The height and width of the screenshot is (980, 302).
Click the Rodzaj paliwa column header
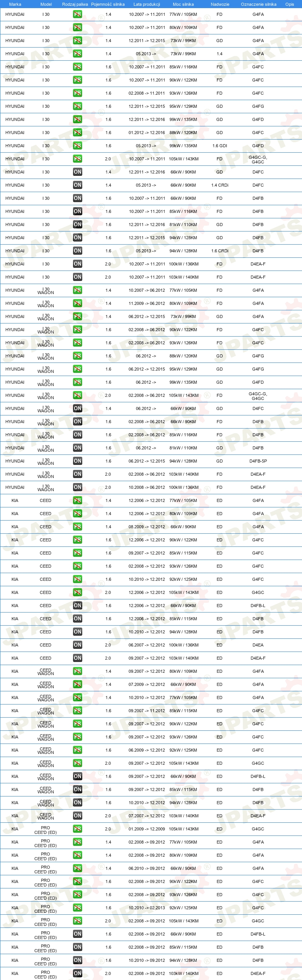(75, 4)
